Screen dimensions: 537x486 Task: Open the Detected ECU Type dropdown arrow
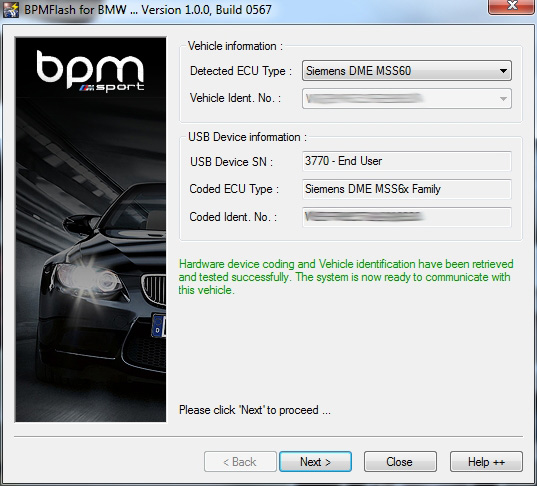[x=503, y=71]
